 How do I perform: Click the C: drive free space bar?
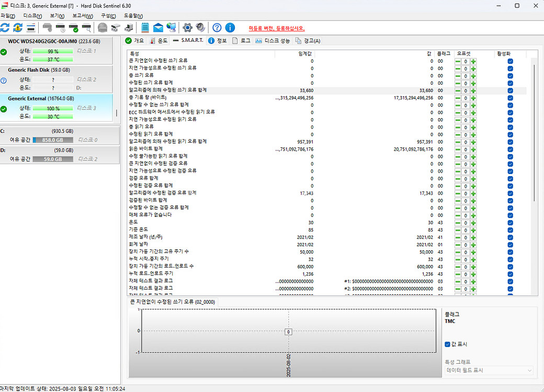(53, 140)
